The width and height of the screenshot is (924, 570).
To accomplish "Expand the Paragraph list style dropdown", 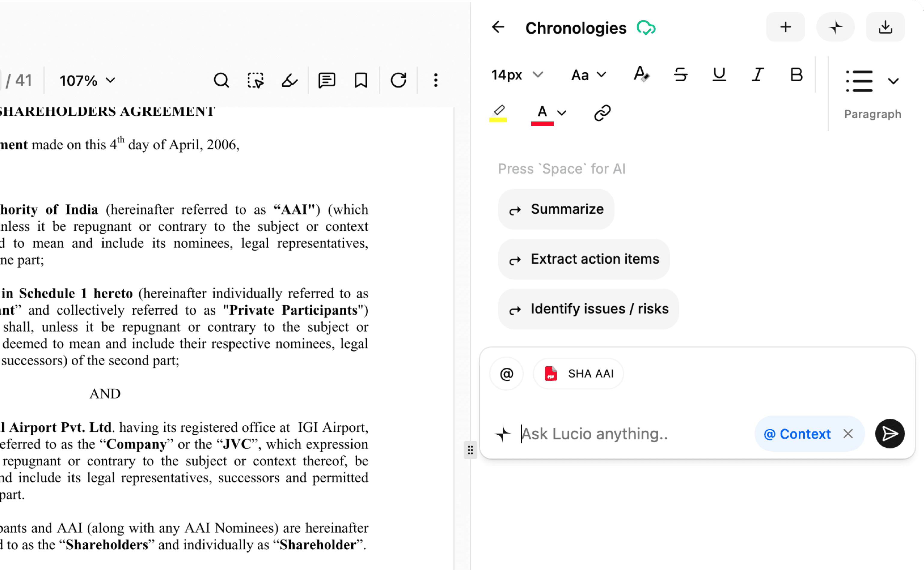I will click(x=893, y=81).
